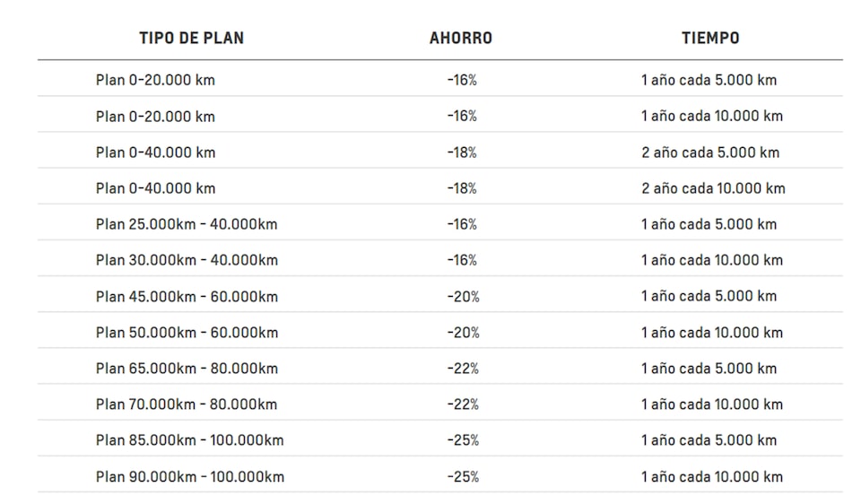Click the '2 año cada 5.000 km' cell
The image size is (861, 504).
(710, 152)
